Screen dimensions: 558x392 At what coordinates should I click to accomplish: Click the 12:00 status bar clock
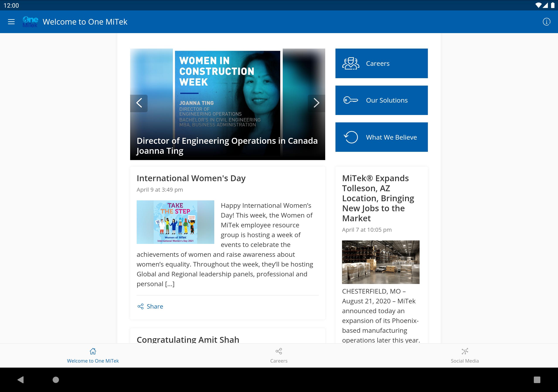pos(11,5)
